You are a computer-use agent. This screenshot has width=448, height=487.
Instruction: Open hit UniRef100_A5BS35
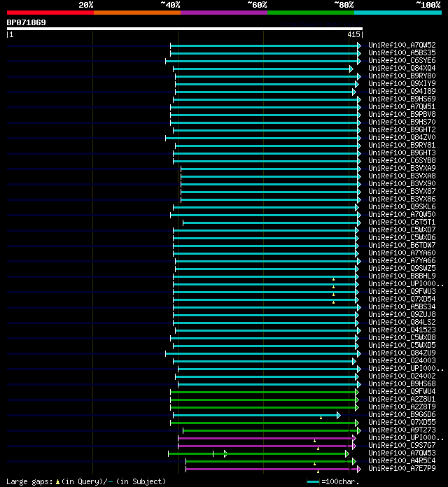point(402,52)
